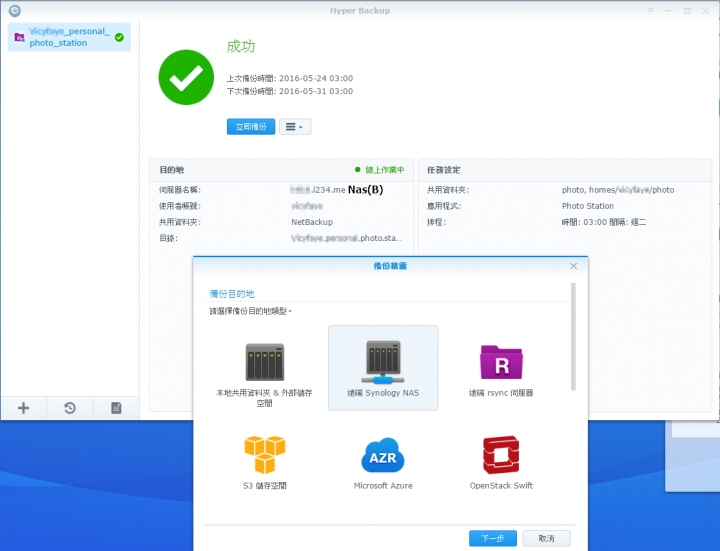Click the server name ending in .i234.me
The image size is (720, 551).
(318, 190)
